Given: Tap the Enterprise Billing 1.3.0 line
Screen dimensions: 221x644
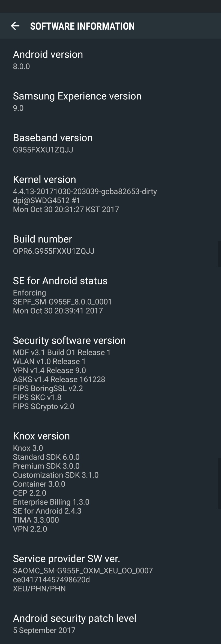Looking at the screenshot, I should tap(51, 502).
